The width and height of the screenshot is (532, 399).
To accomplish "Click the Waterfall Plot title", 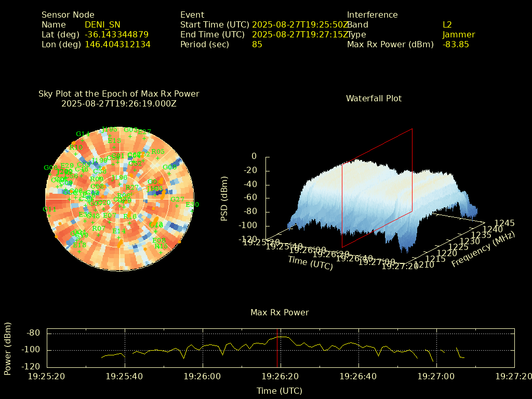I will [374, 98].
